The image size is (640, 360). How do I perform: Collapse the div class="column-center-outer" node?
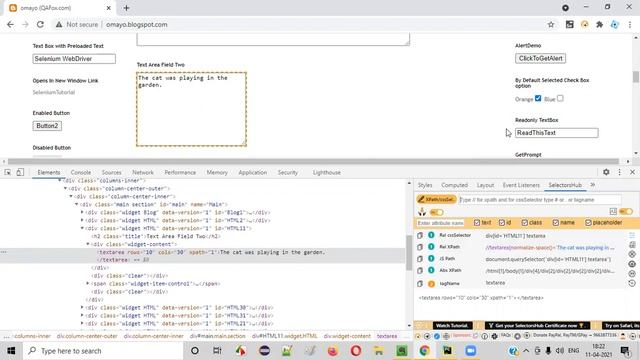pyautogui.click(x=65, y=189)
